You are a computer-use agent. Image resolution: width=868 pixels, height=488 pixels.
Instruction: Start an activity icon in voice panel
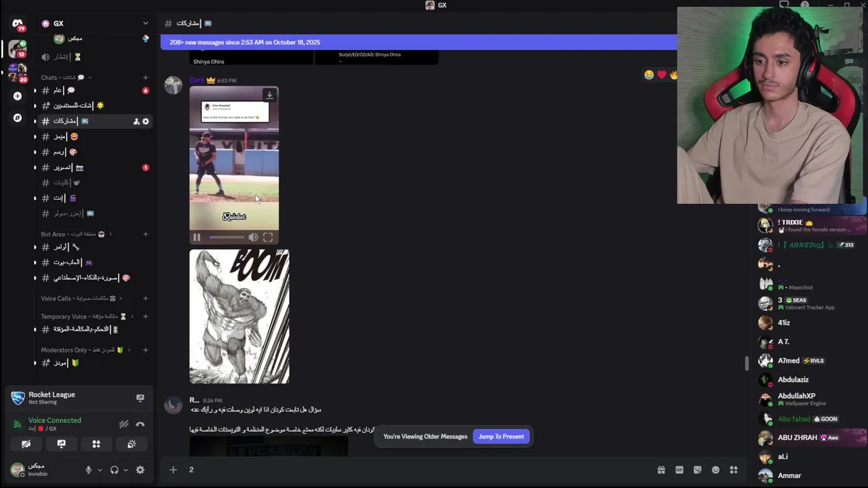(x=96, y=444)
